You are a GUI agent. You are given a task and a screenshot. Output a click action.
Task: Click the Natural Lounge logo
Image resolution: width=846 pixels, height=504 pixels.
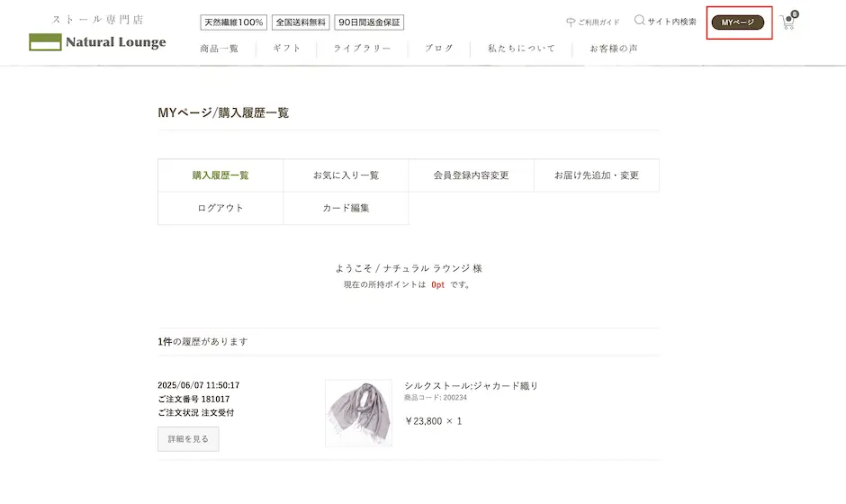[x=97, y=41]
